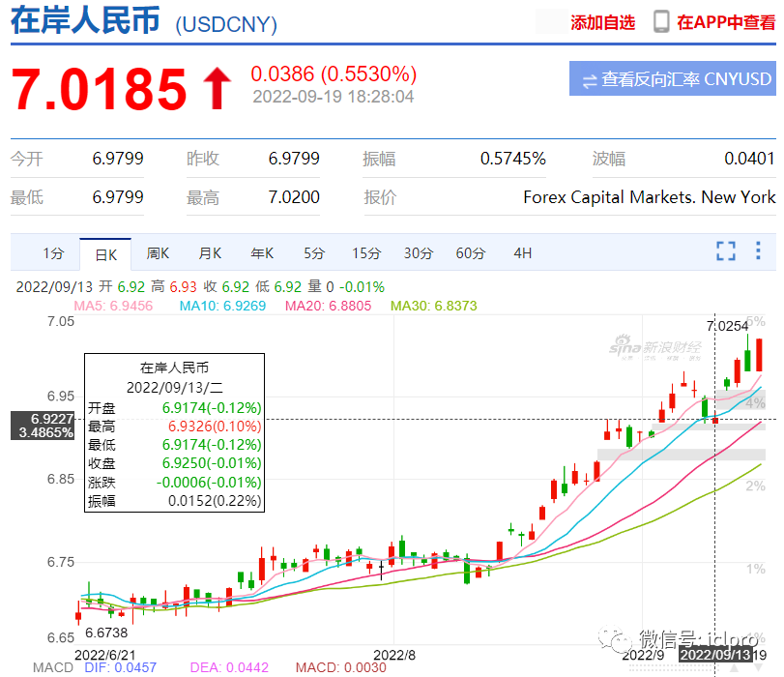
Task: Switch to the 30分 interval
Action: tap(419, 253)
